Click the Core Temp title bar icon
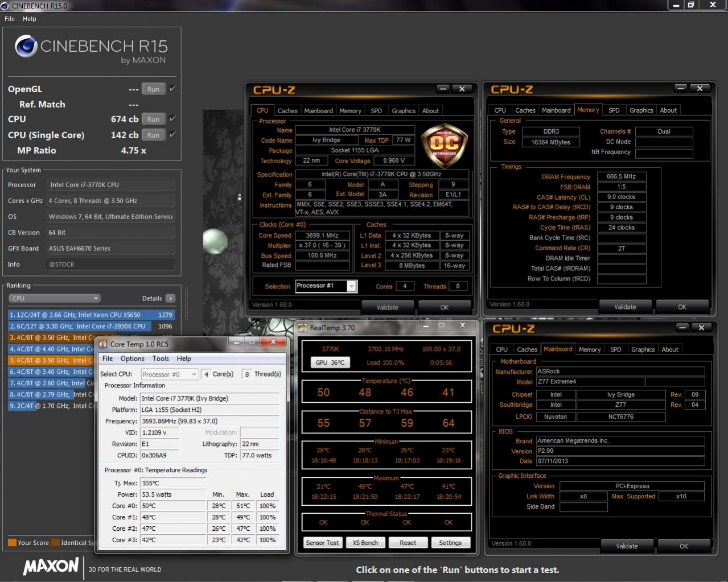Screen dimensions: 728x582 pos(103,344)
